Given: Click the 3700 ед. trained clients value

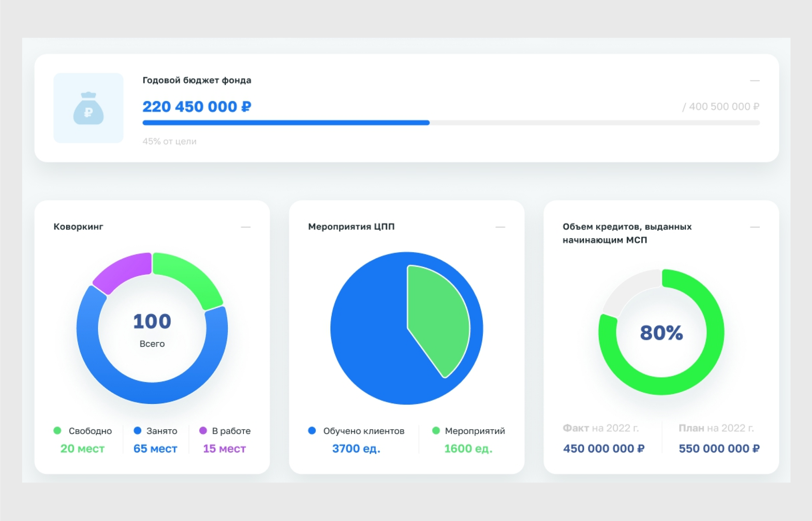Looking at the screenshot, I should (356, 449).
